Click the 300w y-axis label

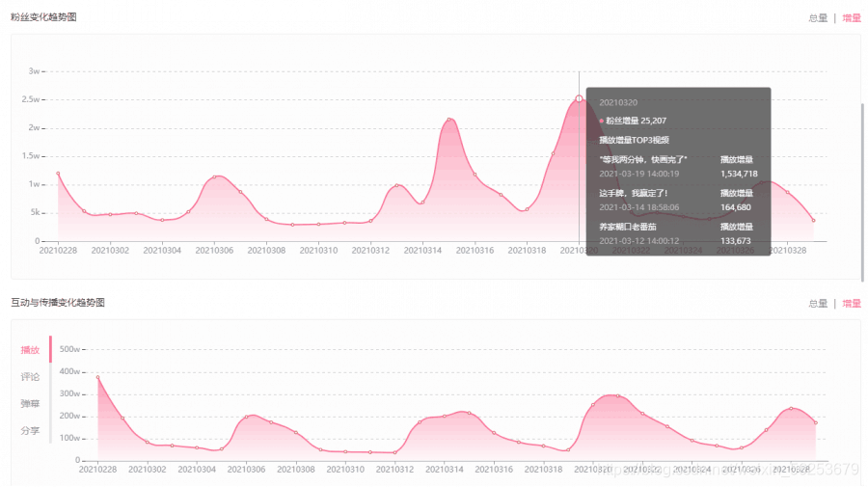pos(70,394)
